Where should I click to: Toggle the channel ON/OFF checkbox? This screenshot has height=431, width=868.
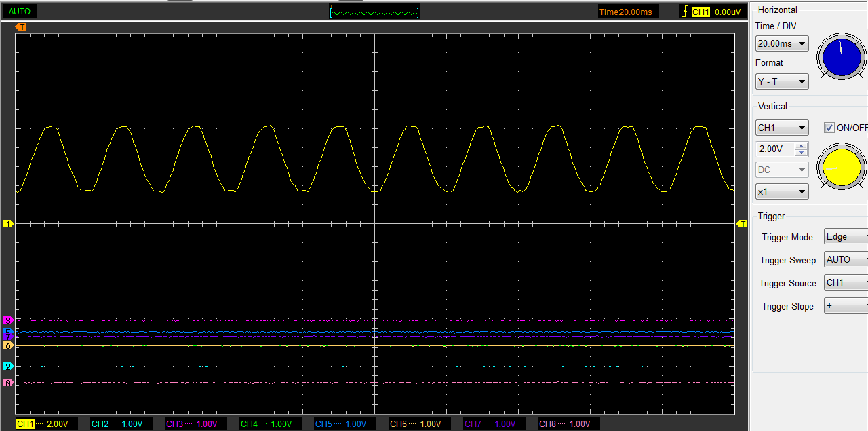coord(829,128)
